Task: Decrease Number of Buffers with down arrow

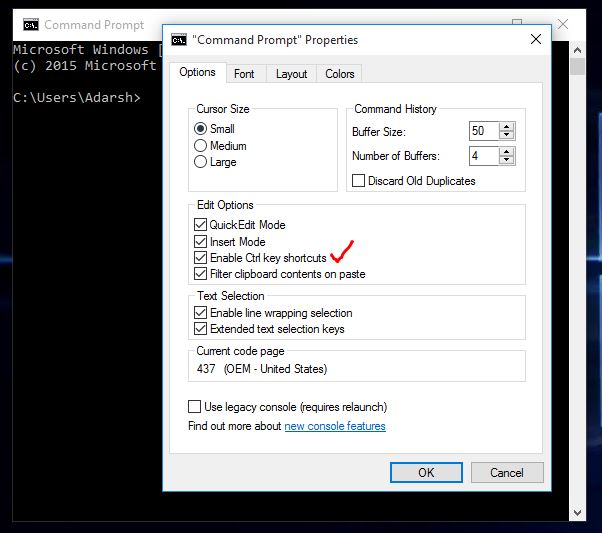Action: click(x=507, y=160)
